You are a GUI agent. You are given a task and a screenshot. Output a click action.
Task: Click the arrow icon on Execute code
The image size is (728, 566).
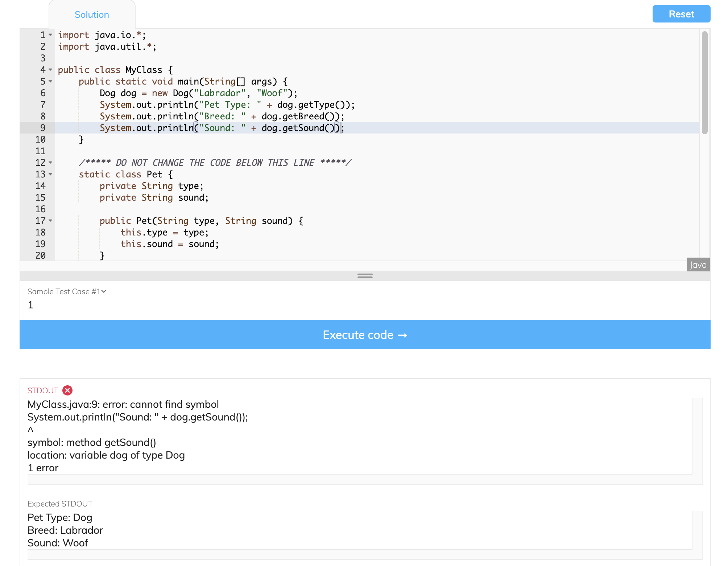402,336
